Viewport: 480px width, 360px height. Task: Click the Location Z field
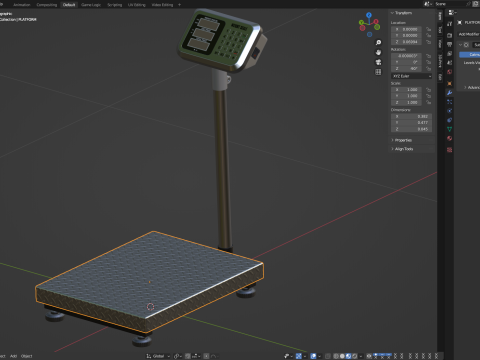pos(406,42)
